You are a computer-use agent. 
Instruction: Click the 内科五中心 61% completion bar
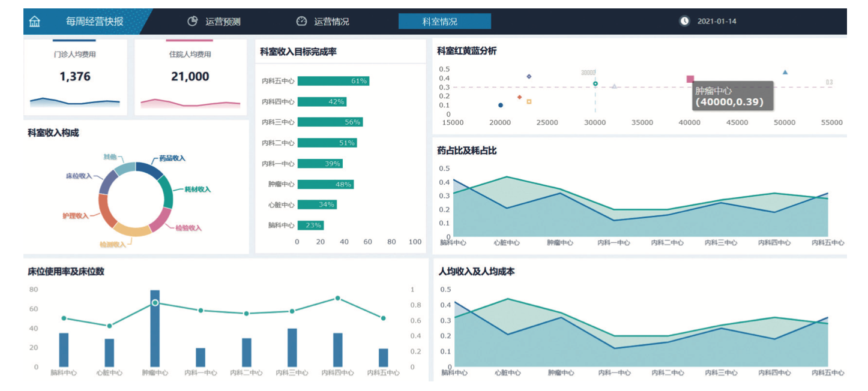[x=333, y=81]
